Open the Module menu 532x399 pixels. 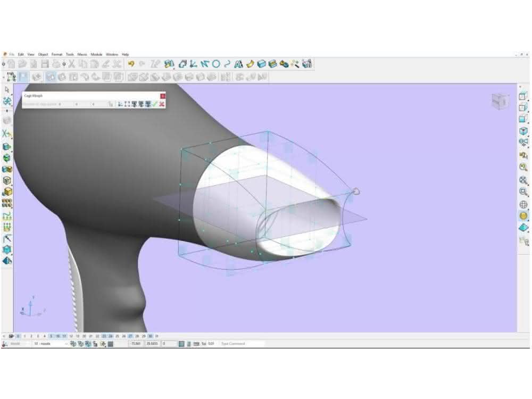pyautogui.click(x=96, y=54)
